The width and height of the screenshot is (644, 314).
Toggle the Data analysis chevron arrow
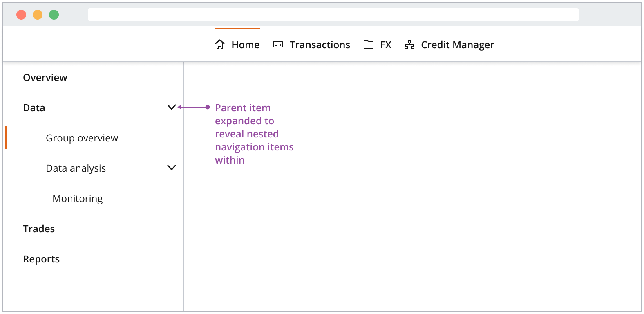(172, 168)
